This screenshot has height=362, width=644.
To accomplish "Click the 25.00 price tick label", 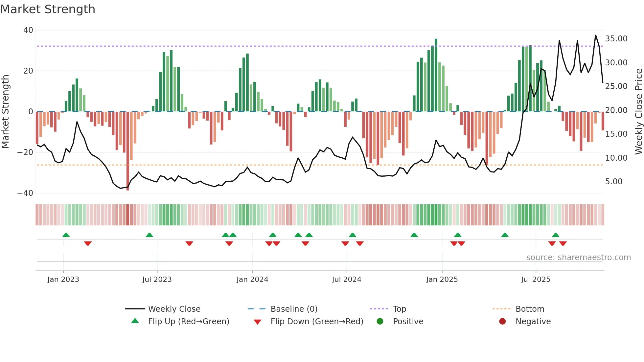I will pyautogui.click(x=616, y=86).
